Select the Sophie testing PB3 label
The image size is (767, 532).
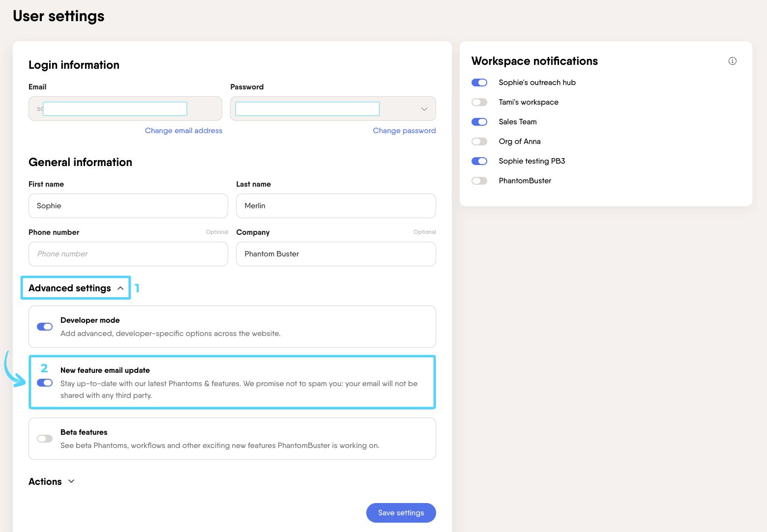click(532, 161)
